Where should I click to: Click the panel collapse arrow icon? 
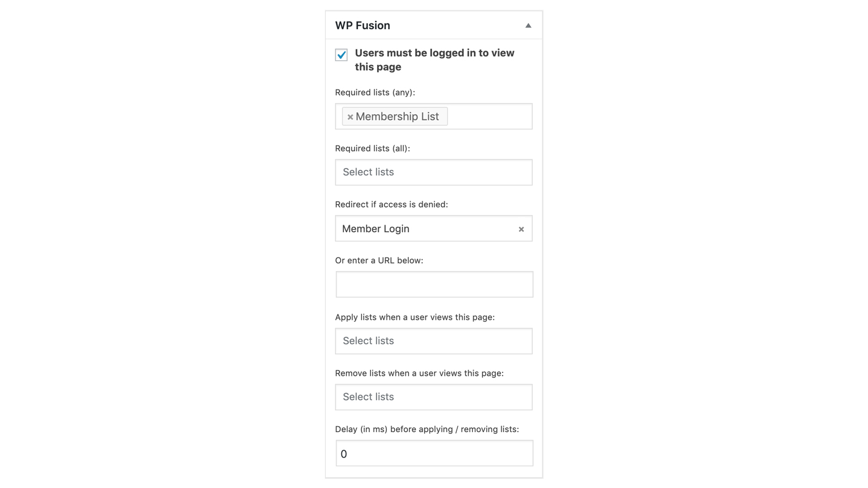tap(527, 25)
